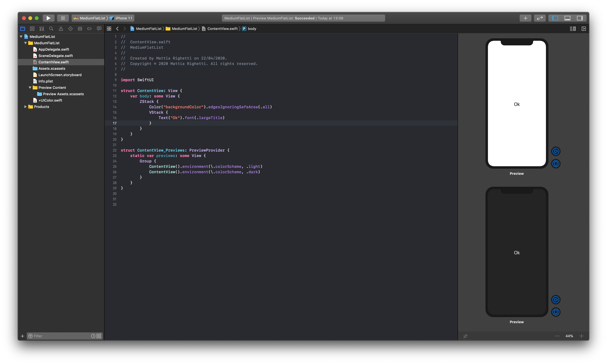Open the Project navigator icon
Screen dimensions: 607x364
point(22,29)
